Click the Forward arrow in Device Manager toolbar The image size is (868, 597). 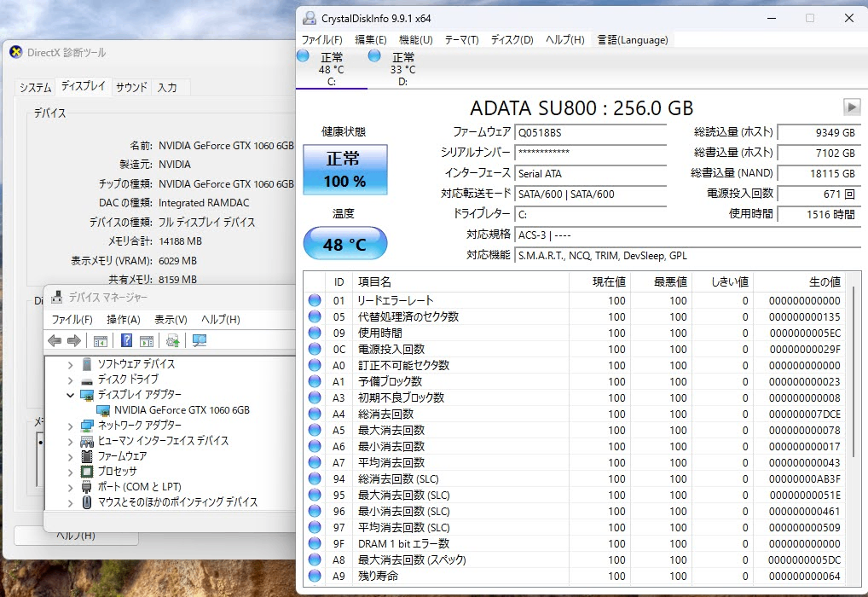tap(73, 340)
